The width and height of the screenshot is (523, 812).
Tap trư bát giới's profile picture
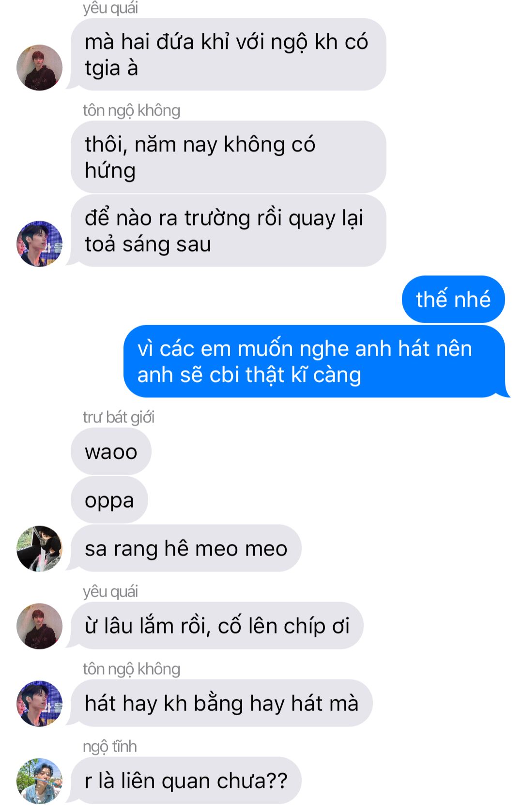40,548
